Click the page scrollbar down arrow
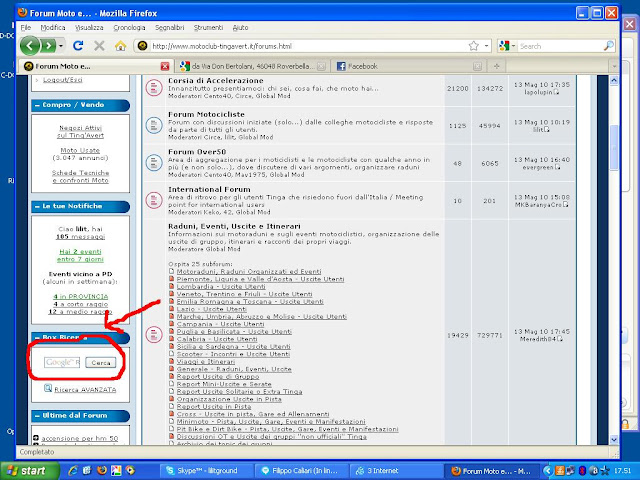 (614, 440)
